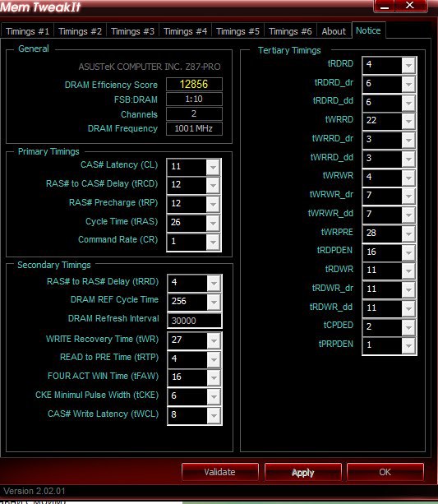Close the Mem TweakIt window

410,6
